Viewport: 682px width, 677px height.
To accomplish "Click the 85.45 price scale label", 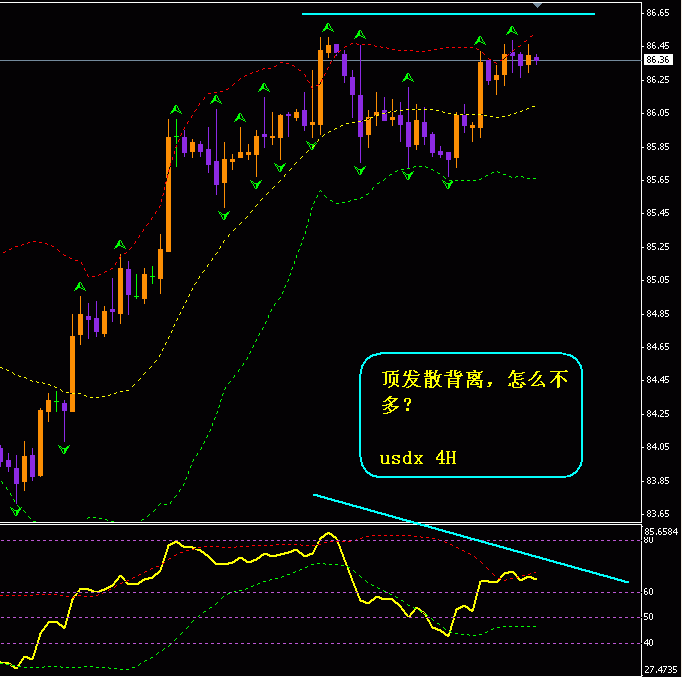I will pos(658,213).
